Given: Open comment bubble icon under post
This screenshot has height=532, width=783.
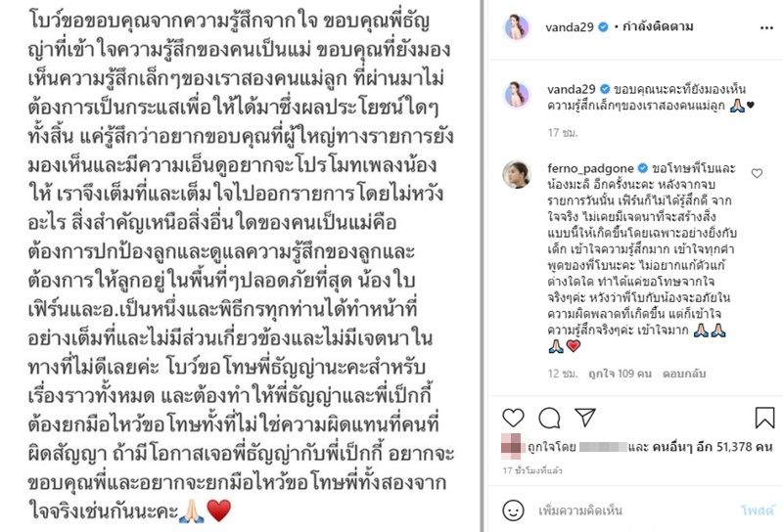Looking at the screenshot, I should coord(549,418).
